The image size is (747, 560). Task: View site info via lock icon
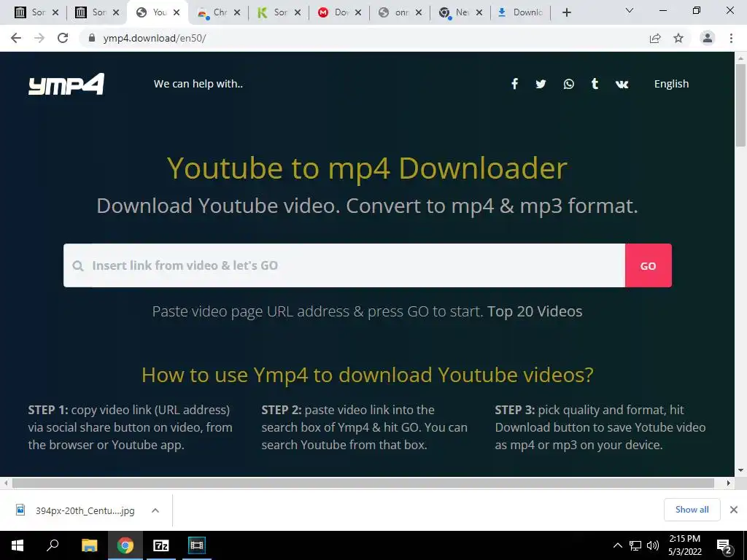pyautogui.click(x=92, y=38)
